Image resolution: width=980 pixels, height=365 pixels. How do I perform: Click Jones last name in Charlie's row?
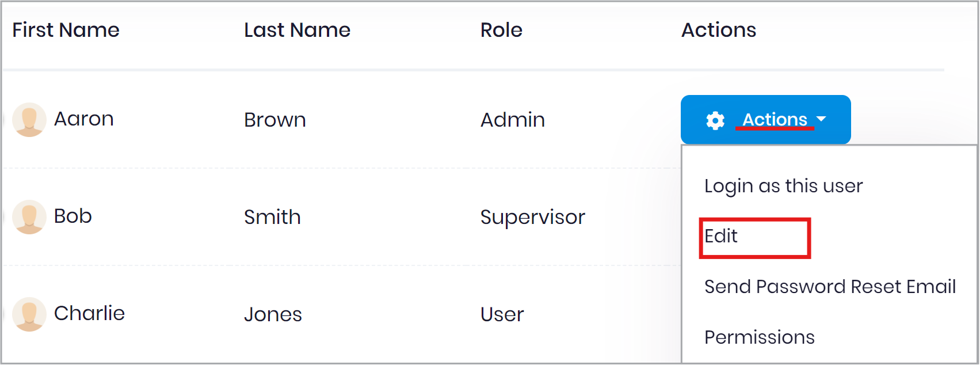point(273,315)
